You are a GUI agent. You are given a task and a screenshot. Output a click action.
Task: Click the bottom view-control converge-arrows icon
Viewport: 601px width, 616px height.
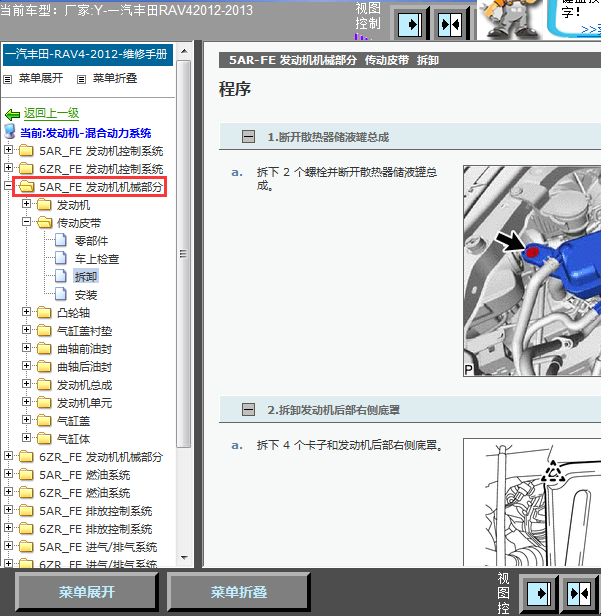click(x=578, y=593)
